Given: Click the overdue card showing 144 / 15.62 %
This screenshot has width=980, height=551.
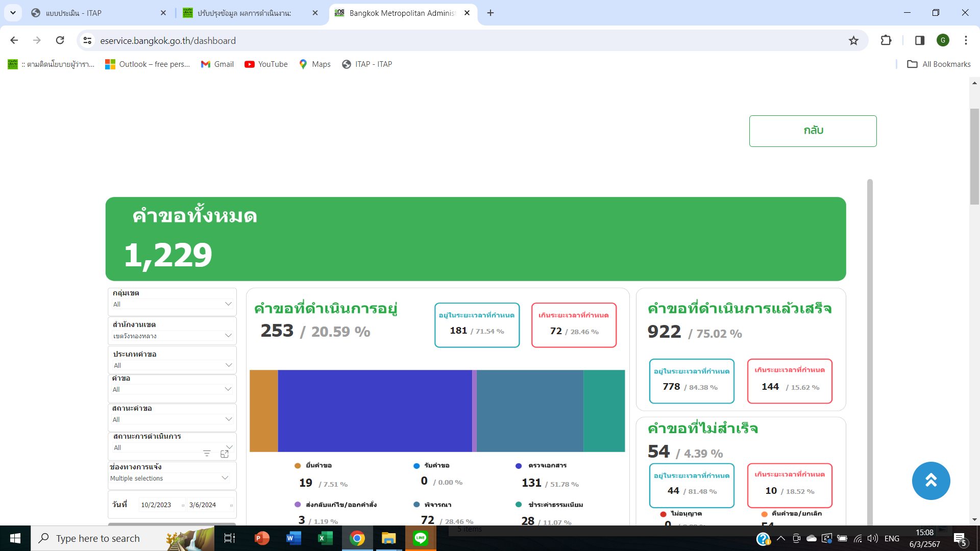Looking at the screenshot, I should click(x=790, y=381).
